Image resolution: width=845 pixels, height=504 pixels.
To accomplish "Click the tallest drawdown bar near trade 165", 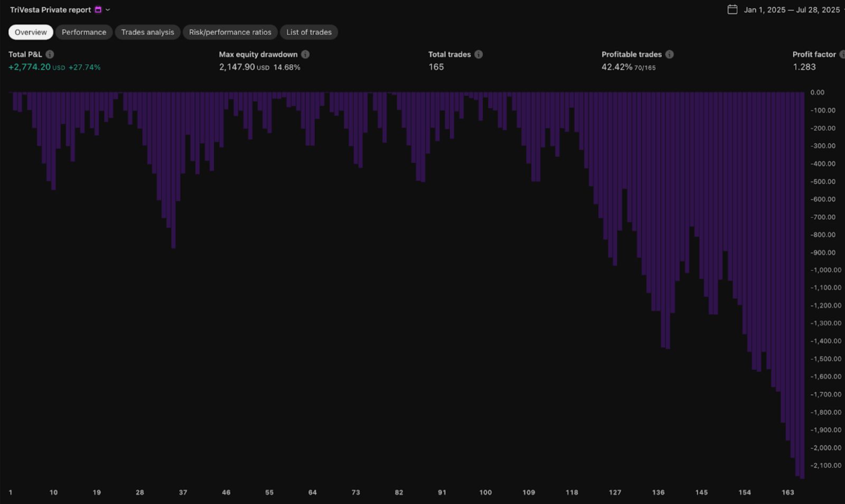I will [x=802, y=286].
